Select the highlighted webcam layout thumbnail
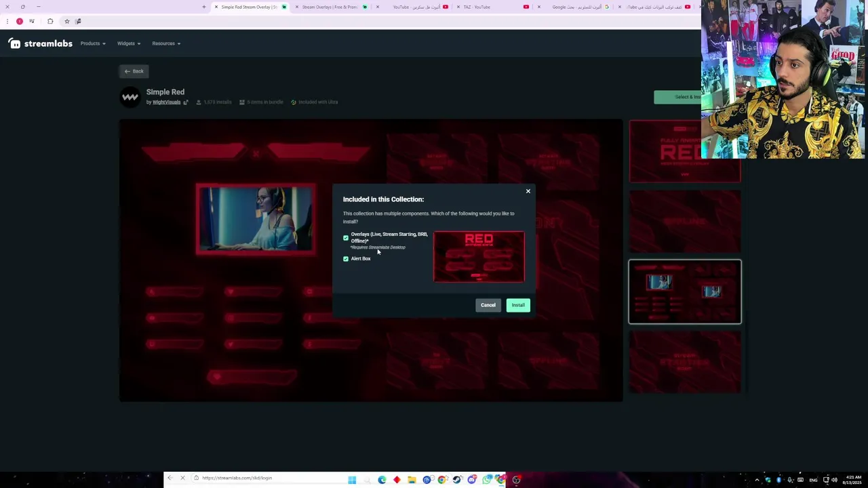Screen dimensions: 868x488 pos(685,291)
